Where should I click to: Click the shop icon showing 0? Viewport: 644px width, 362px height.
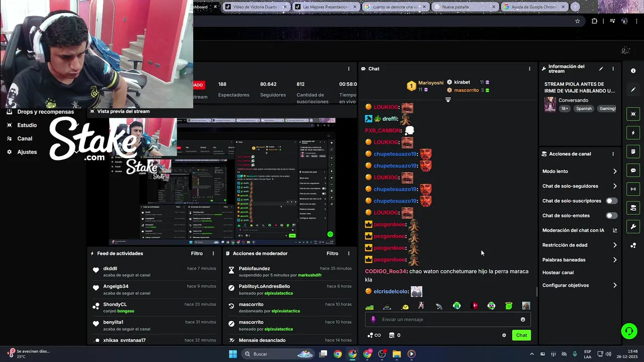coord(395,335)
